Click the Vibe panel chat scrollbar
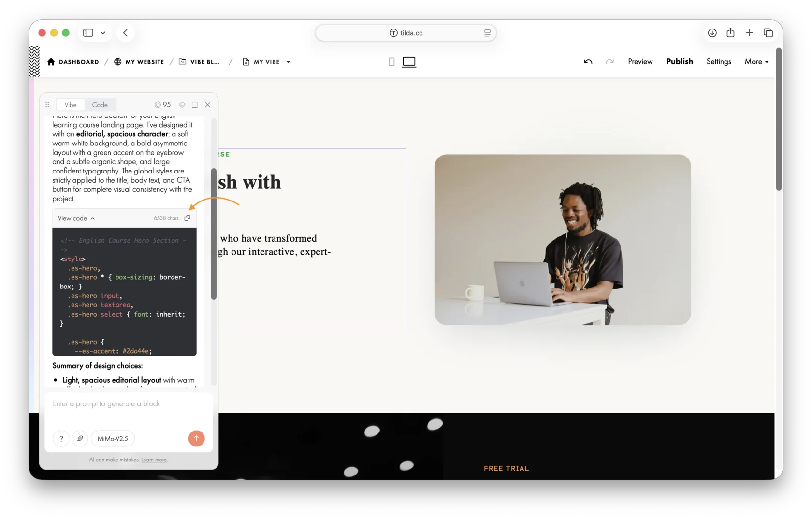 [x=214, y=233]
